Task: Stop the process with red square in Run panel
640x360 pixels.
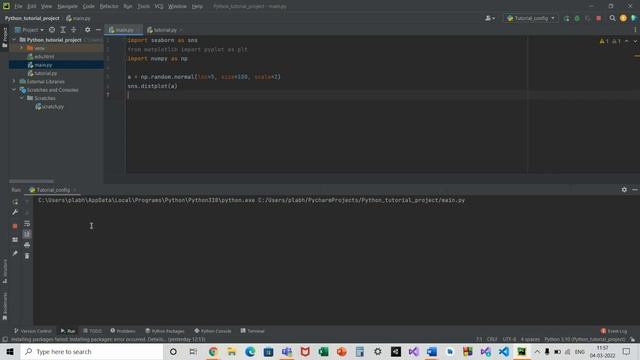Action: 15,226
